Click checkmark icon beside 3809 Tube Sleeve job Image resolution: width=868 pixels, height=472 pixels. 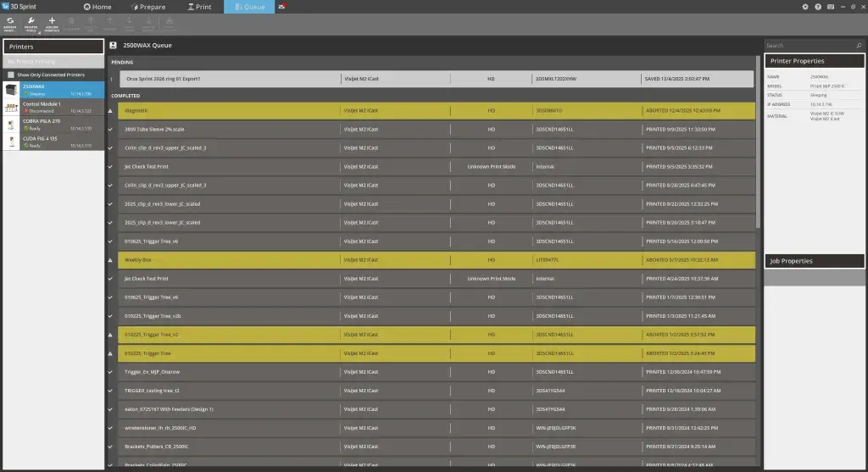[110, 130]
